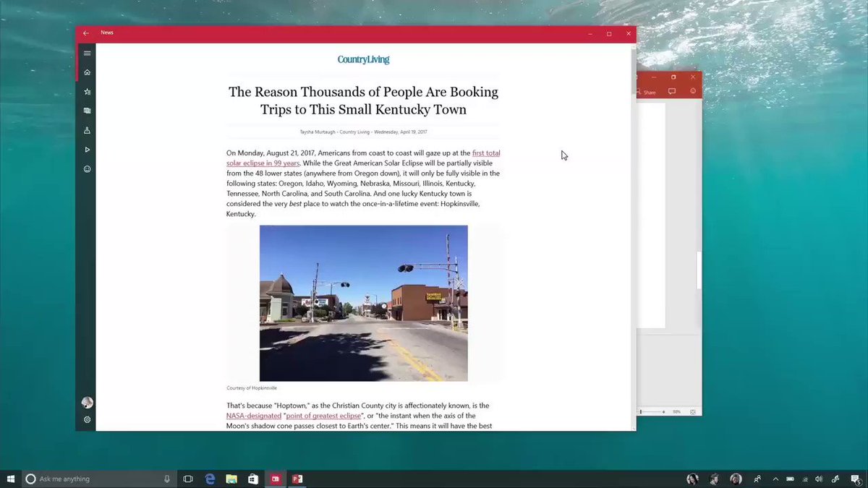The height and width of the screenshot is (488, 868).
Task: Open the link-shaped system tray icon
Action: (x=835, y=479)
